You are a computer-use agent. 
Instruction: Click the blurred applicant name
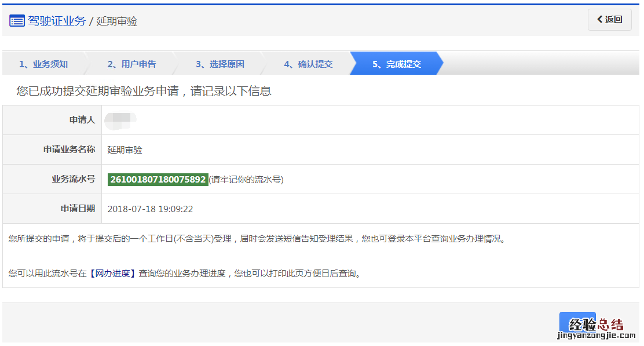pos(120,120)
